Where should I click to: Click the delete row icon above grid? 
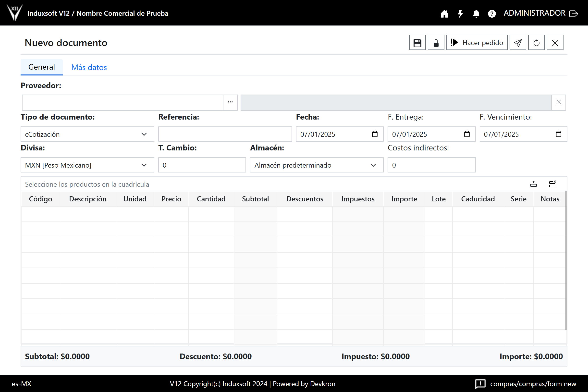tap(552, 184)
